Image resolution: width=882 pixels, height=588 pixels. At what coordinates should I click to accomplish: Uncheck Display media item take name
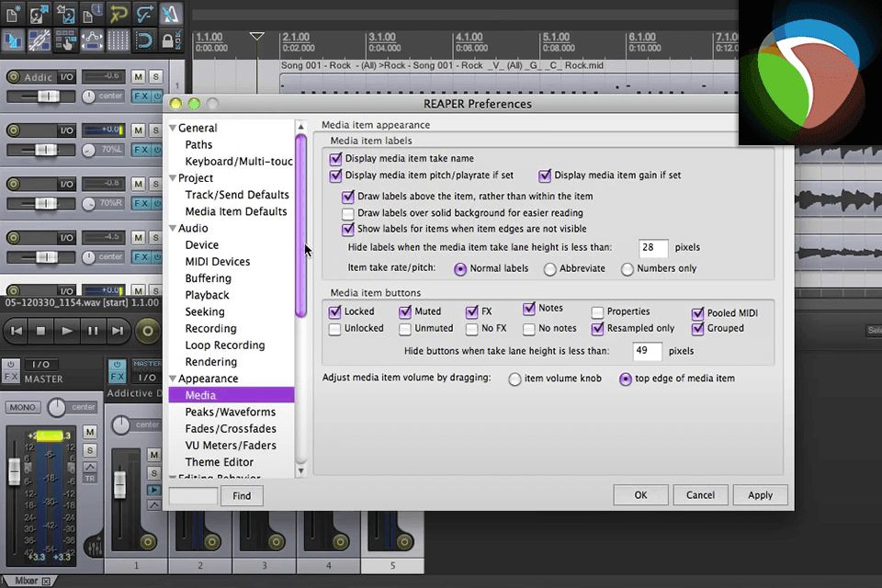(x=335, y=158)
